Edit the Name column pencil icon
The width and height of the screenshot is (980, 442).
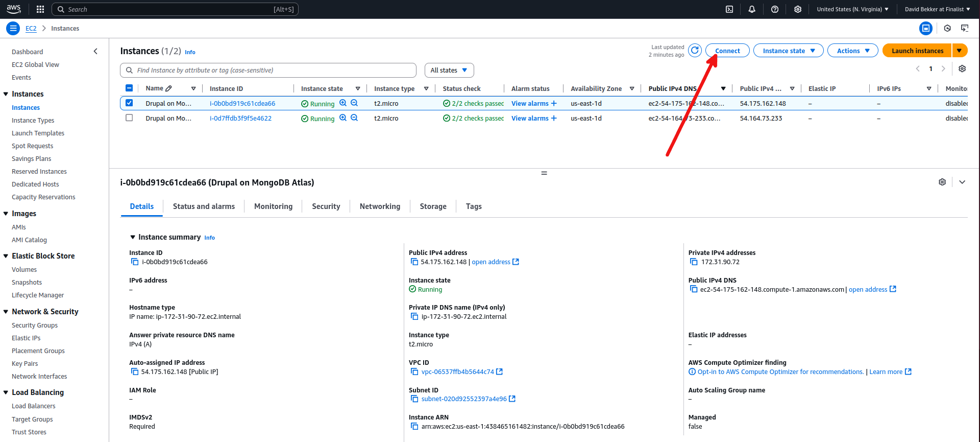coord(169,88)
